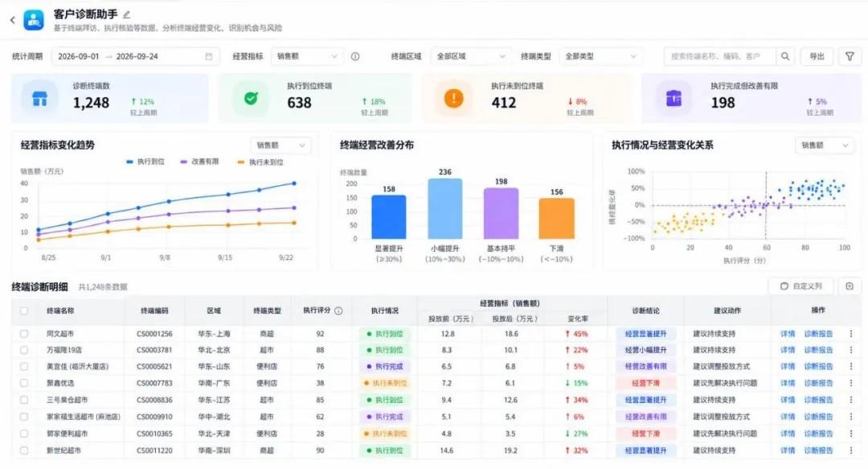
Task: Show info about 经营指标
Action: (355, 56)
